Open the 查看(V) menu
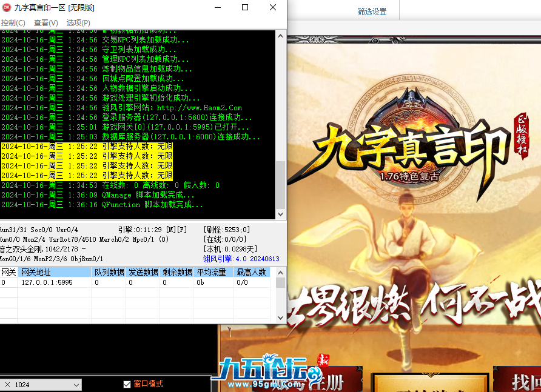Image resolution: width=541 pixels, height=392 pixels. coord(46,23)
